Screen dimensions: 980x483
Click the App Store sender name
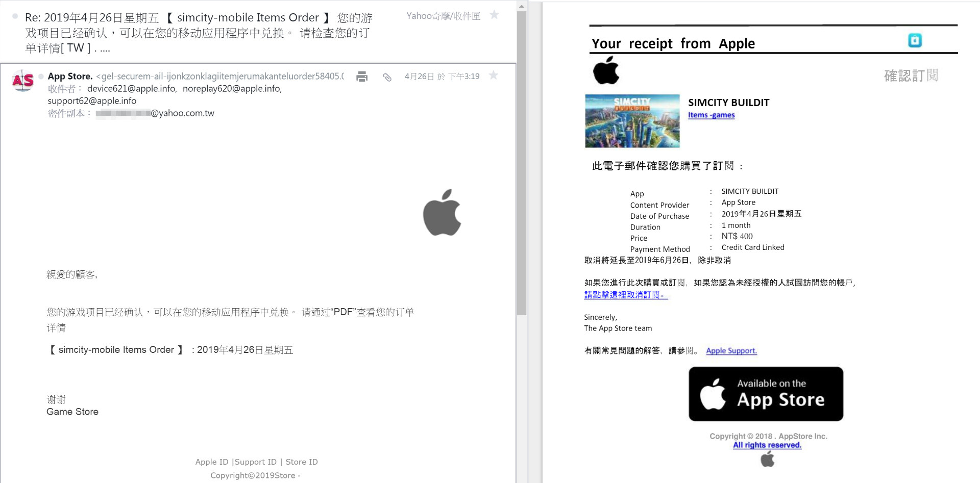[70, 77]
